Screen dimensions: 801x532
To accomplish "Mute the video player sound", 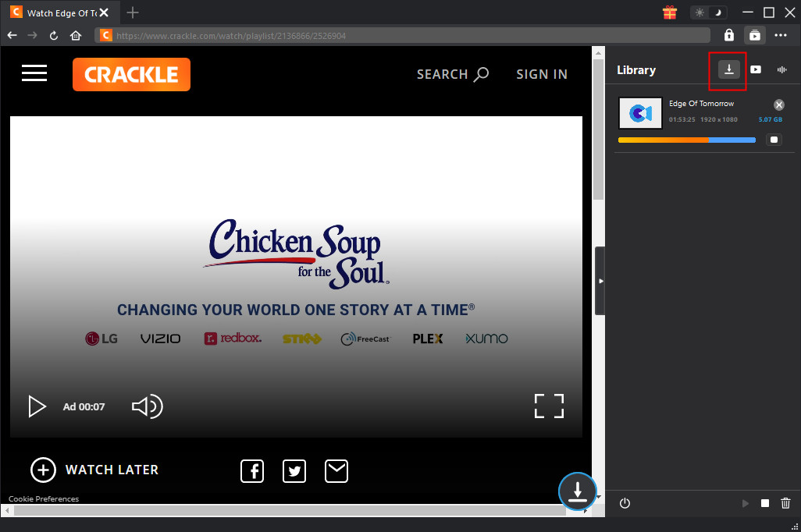I will tap(147, 406).
